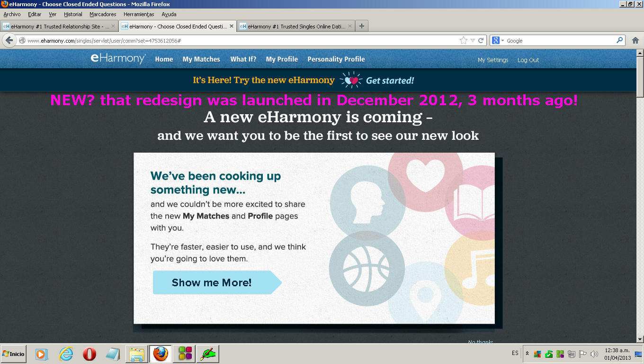Click the site identity globe icon
The height and width of the screenshot is (364, 644).
point(22,41)
